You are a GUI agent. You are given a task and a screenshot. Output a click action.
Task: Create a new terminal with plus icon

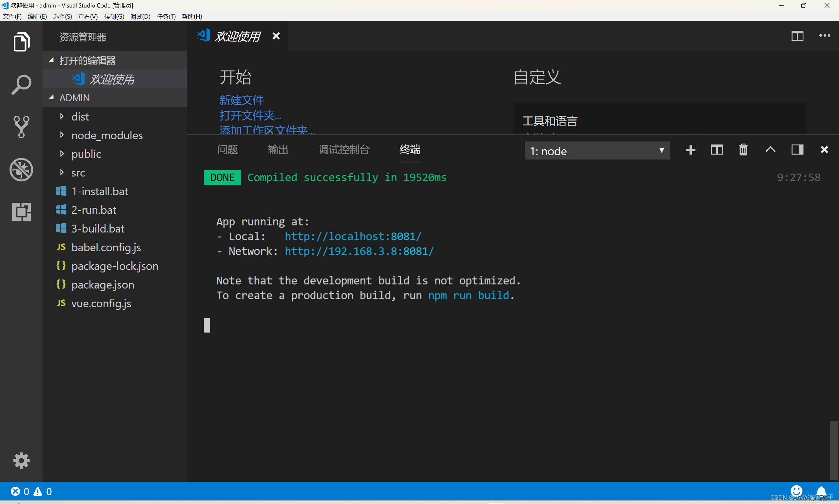click(x=691, y=150)
